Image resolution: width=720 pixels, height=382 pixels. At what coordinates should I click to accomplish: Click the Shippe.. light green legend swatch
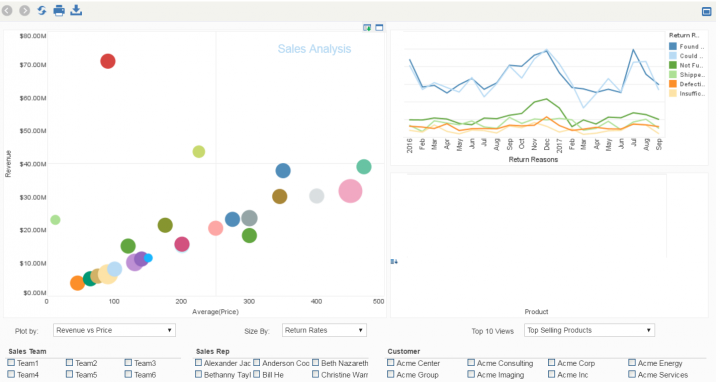coord(673,74)
